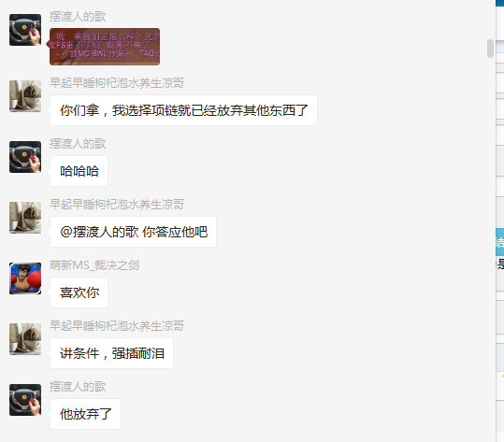504x442 pixels.
Task: Click the topmost steering wheel avatar
Action: coord(25,30)
